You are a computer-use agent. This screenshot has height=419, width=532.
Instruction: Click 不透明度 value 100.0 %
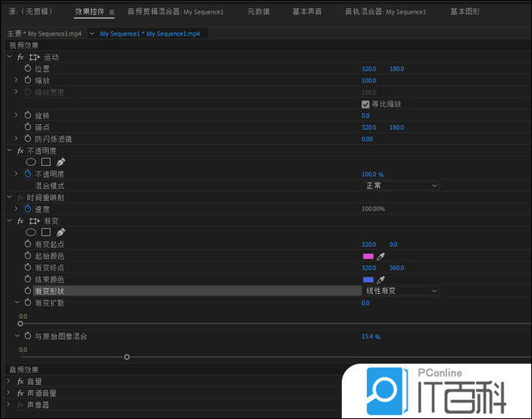point(372,174)
